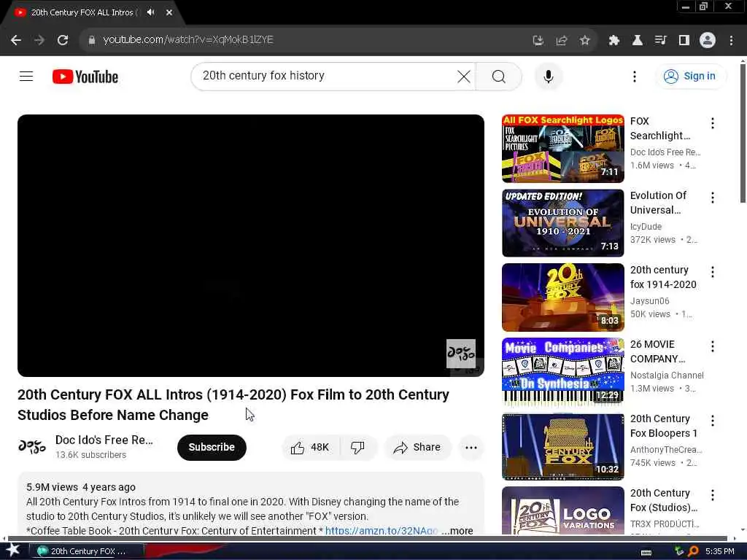Open options menu for FOX Searchlight video
Image resolution: width=747 pixels, height=560 pixels.
point(712,123)
